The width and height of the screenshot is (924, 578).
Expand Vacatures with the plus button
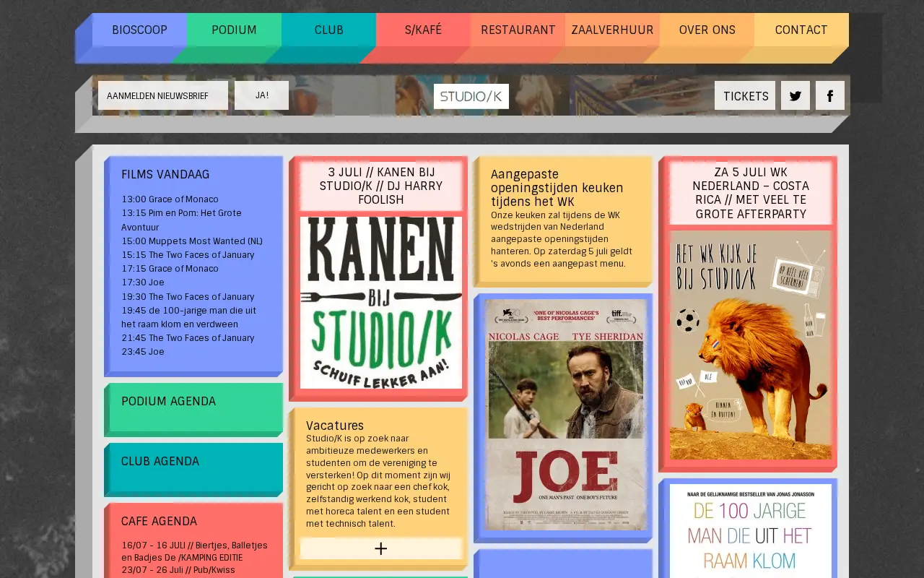[x=381, y=548]
